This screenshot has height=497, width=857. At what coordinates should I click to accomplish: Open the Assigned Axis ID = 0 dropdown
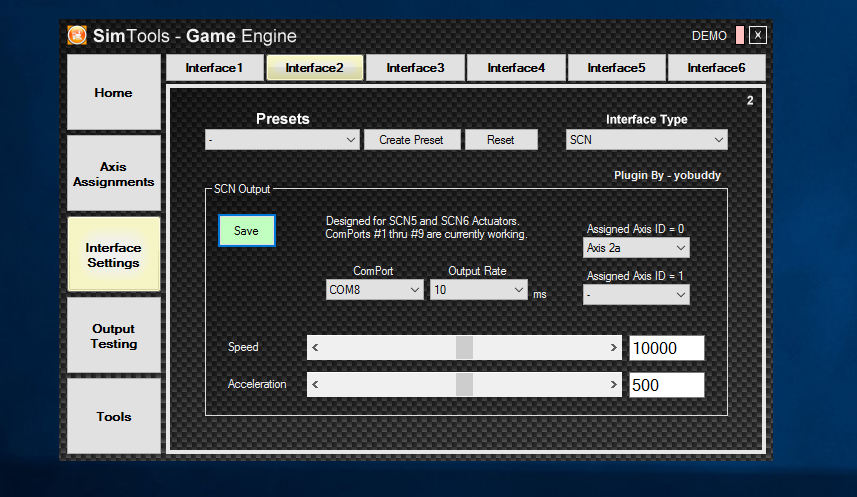click(636, 248)
